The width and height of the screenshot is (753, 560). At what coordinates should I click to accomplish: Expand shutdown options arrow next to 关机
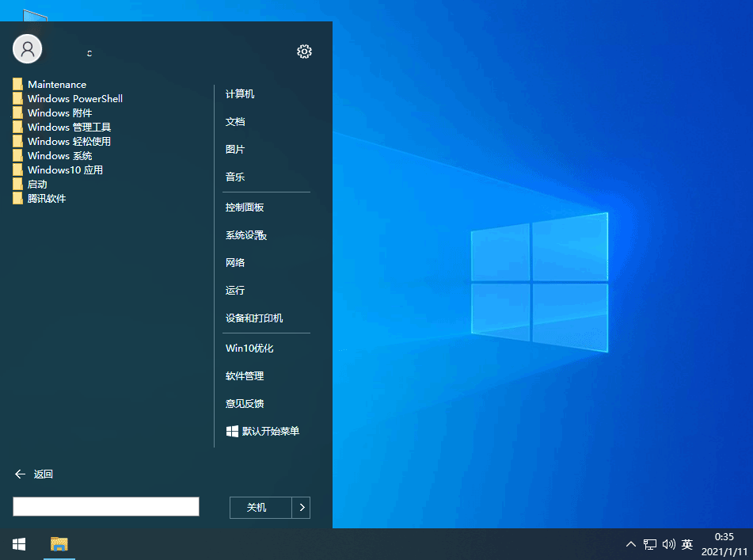coord(302,508)
